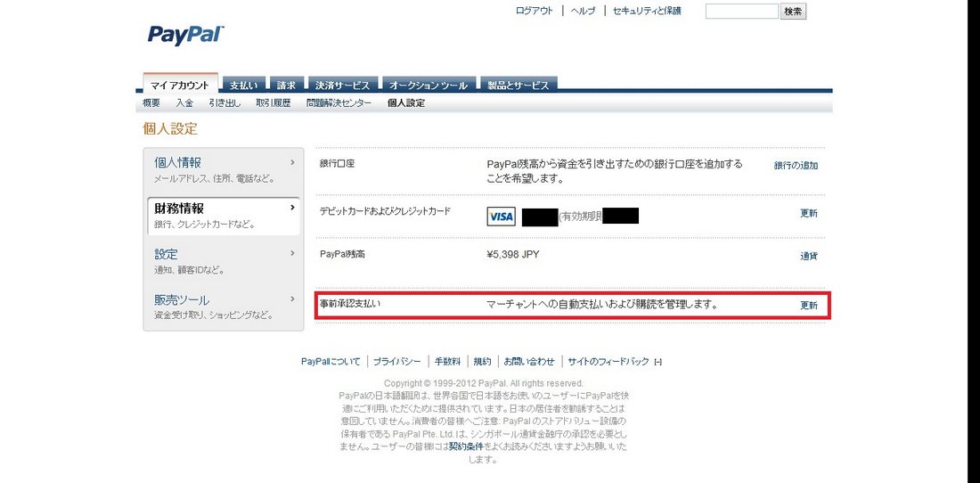Go to the 概要 submenu
This screenshot has width=980, height=483.
pos(151,103)
